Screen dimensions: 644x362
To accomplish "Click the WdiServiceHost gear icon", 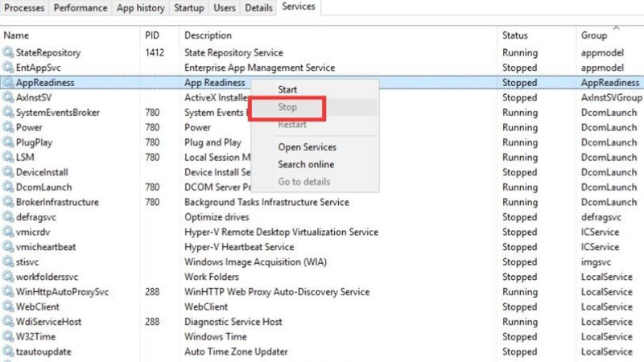I will (x=8, y=321).
